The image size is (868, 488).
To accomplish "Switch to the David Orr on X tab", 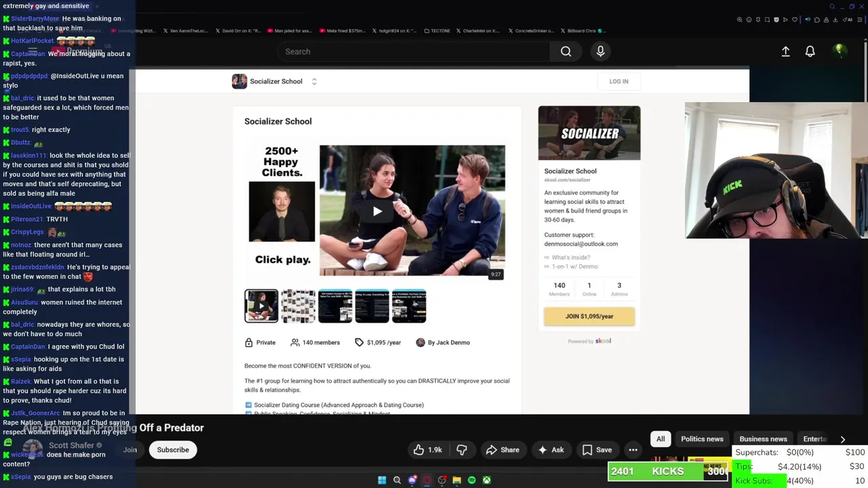I will tap(239, 30).
